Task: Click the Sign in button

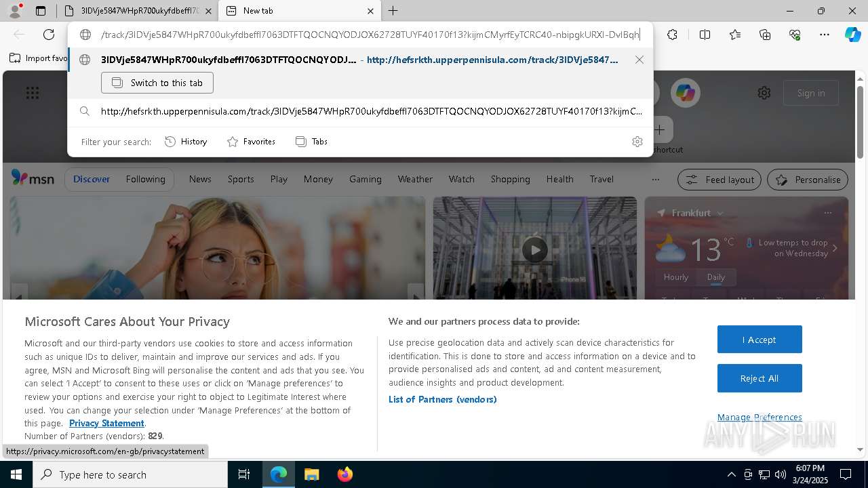Action: tap(811, 93)
